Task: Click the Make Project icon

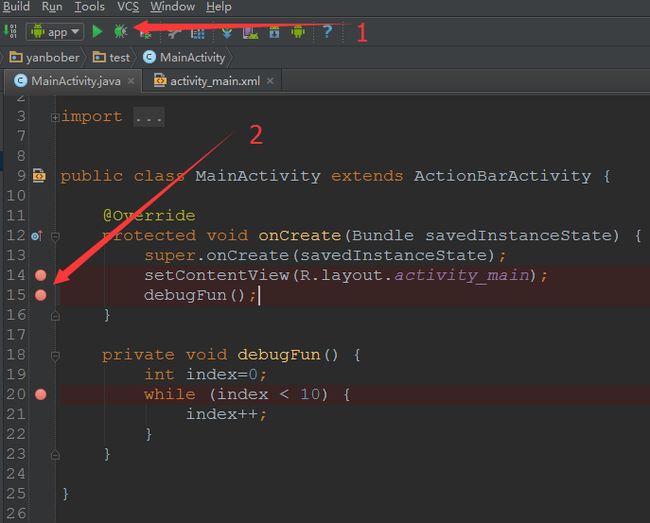Action: [10, 31]
